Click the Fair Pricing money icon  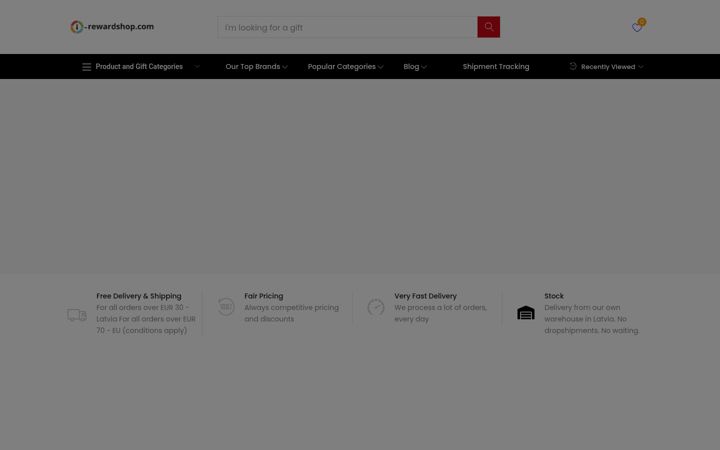[x=226, y=307]
